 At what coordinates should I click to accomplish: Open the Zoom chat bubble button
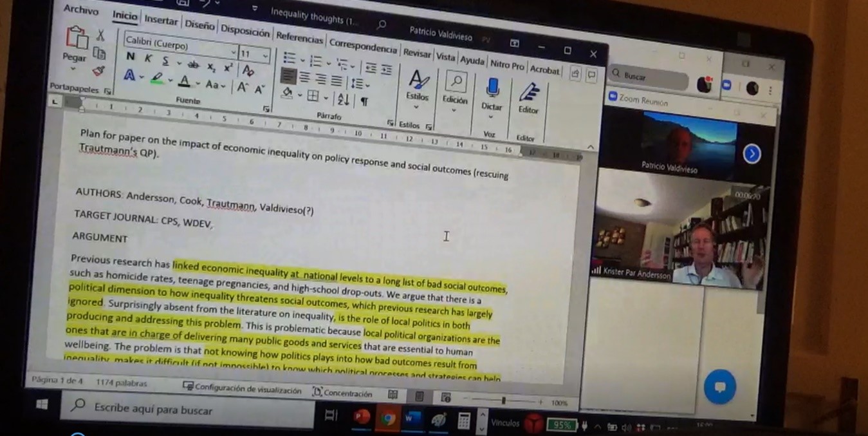click(719, 386)
